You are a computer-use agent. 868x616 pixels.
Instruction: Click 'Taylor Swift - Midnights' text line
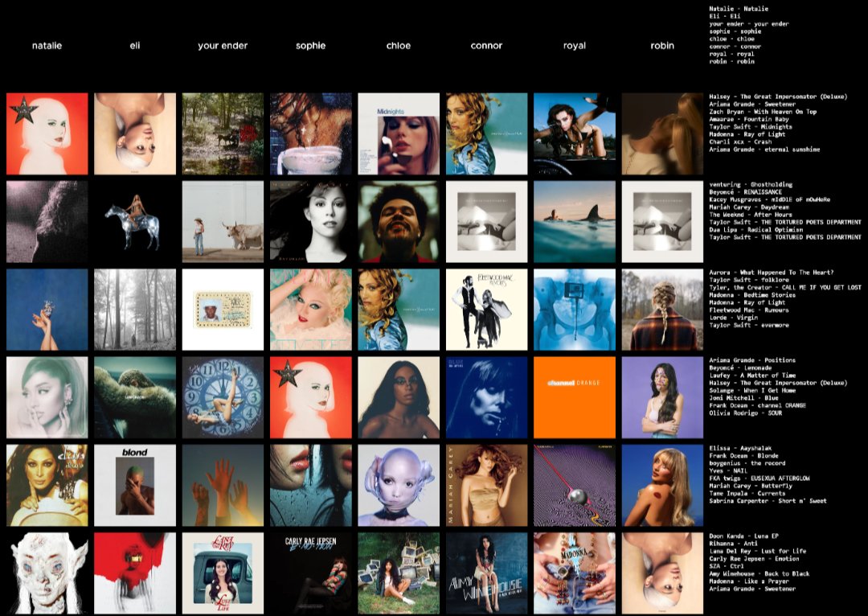tap(751, 127)
